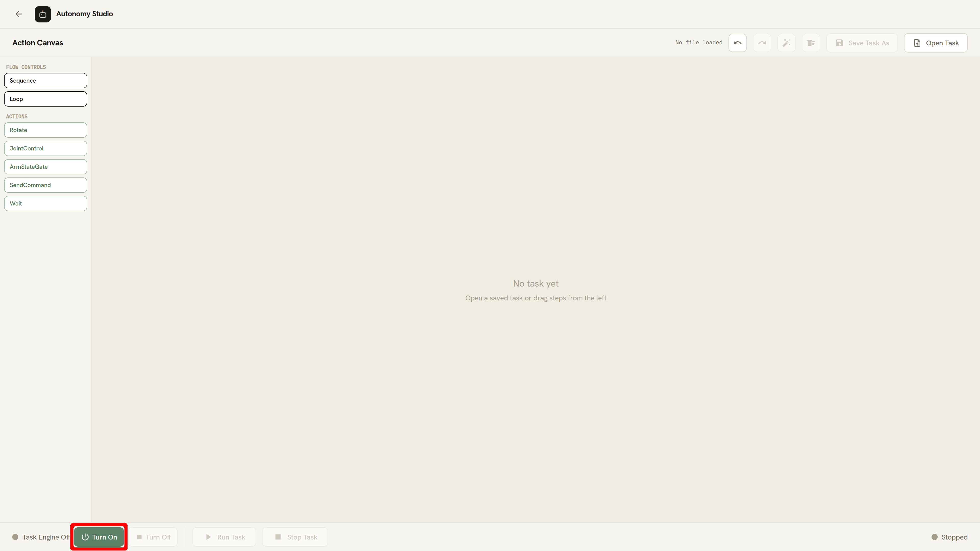Pick the JointControl action block

coord(46,148)
